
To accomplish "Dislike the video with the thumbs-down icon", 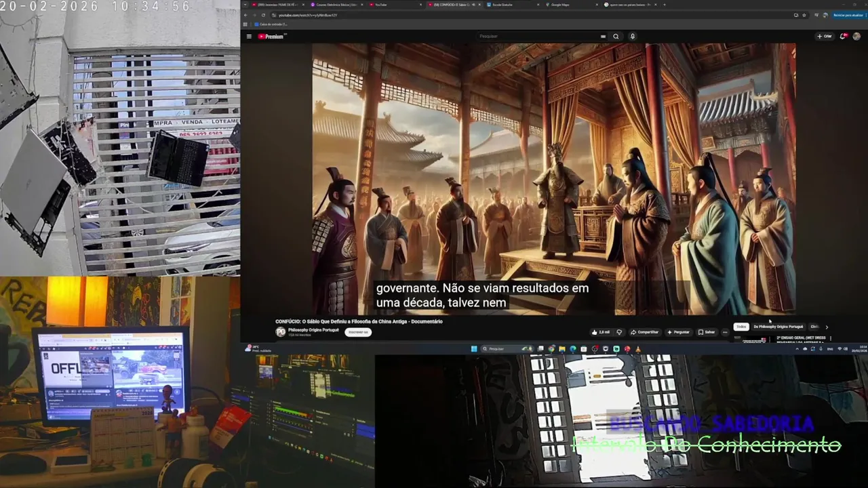I will click(x=619, y=332).
